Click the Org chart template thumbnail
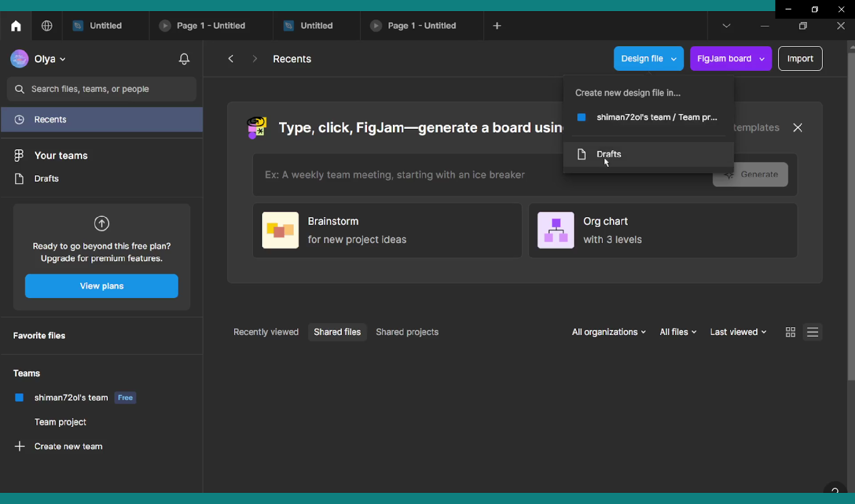 coord(556,230)
